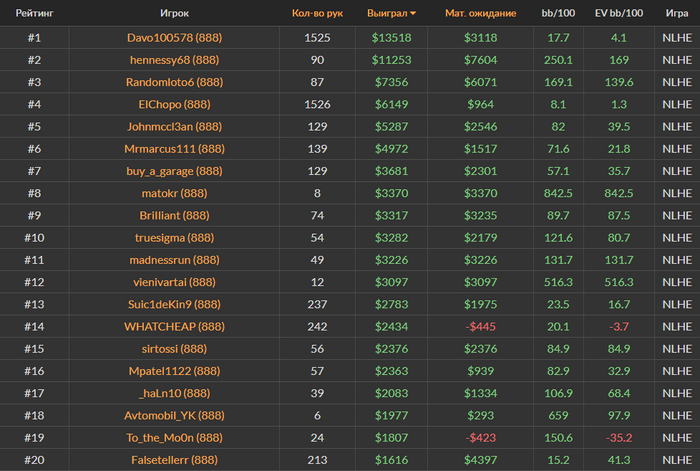
Task: Open player hennessy68 (888) profile
Action: tap(174, 60)
